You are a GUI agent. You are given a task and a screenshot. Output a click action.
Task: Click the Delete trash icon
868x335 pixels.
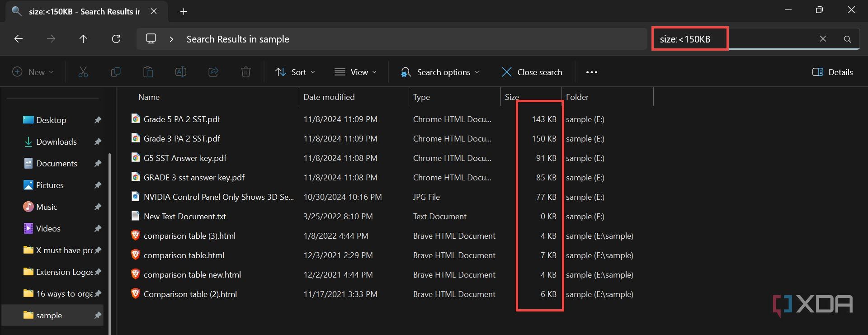tap(246, 72)
